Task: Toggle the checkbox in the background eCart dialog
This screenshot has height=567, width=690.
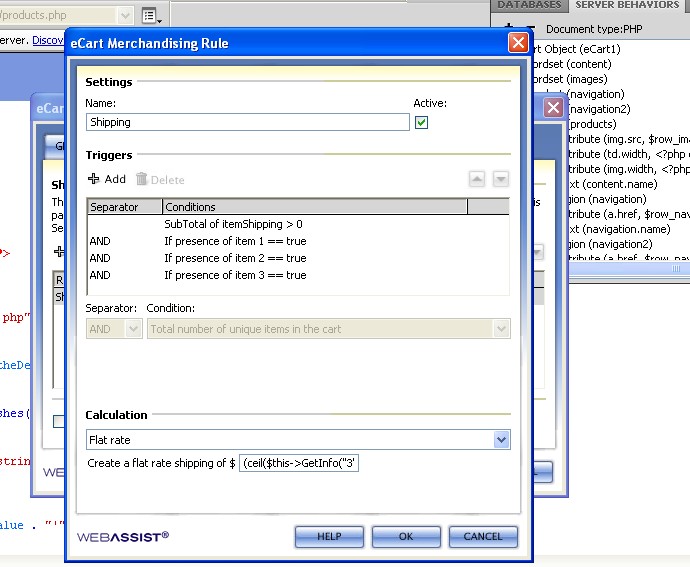Action: click(x=59, y=421)
